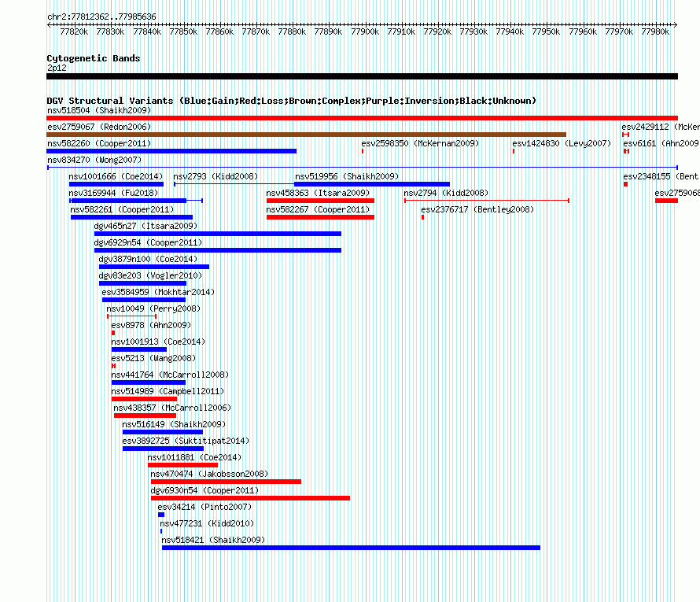This screenshot has width=700, height=602.
Task: Open esv1424830 (Levy2007) variant label
Action: click(562, 143)
